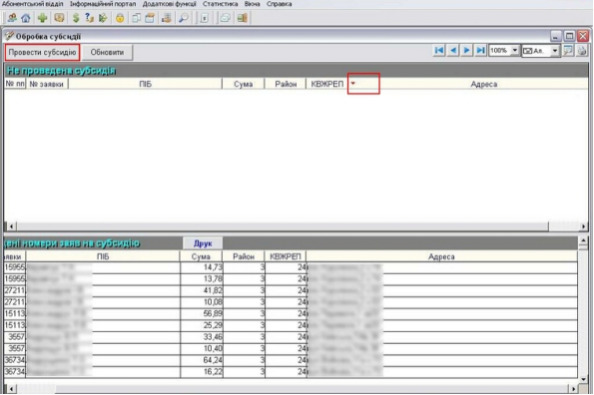This screenshot has height=395, width=594.
Task: Select the row with sum 16,22
Action: point(291,372)
